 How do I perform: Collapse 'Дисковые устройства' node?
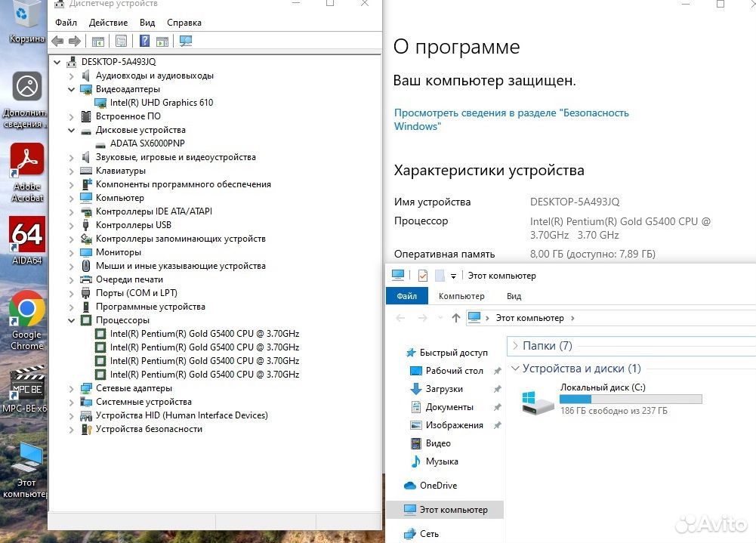coord(71,130)
